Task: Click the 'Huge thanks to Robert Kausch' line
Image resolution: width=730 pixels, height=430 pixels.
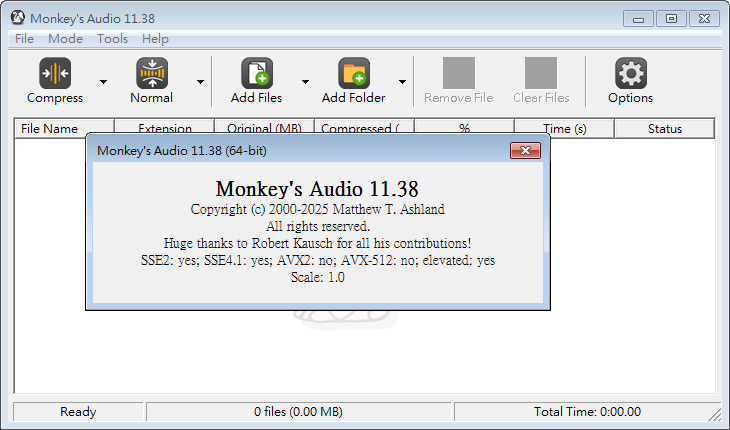Action: 318,243
